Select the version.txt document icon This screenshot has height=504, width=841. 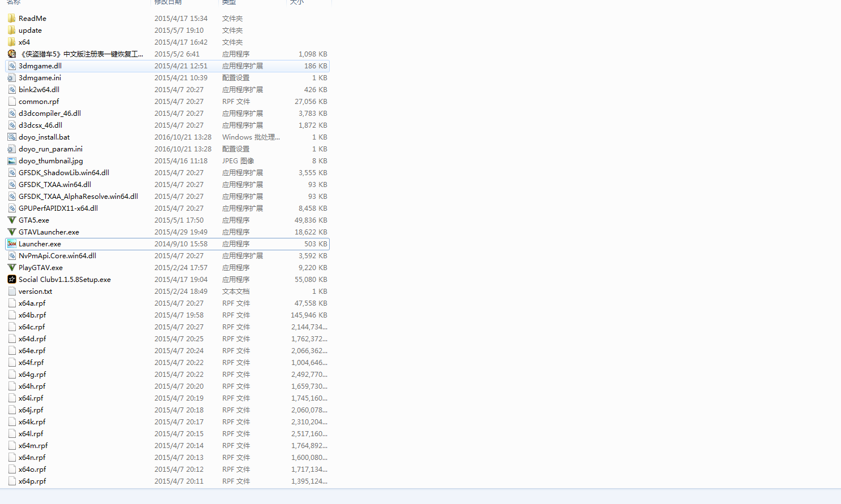pyautogui.click(x=12, y=291)
